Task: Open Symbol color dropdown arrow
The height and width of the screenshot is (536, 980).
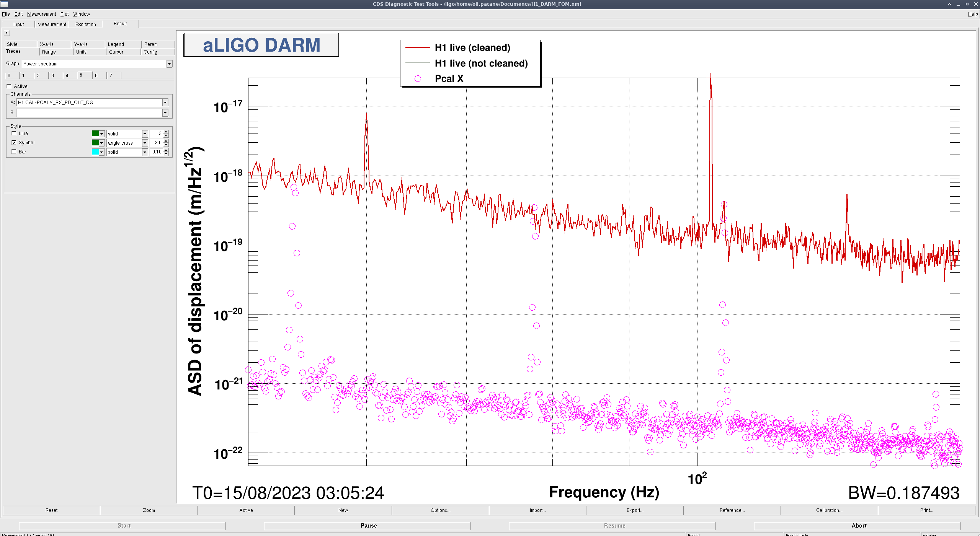Action: click(102, 143)
